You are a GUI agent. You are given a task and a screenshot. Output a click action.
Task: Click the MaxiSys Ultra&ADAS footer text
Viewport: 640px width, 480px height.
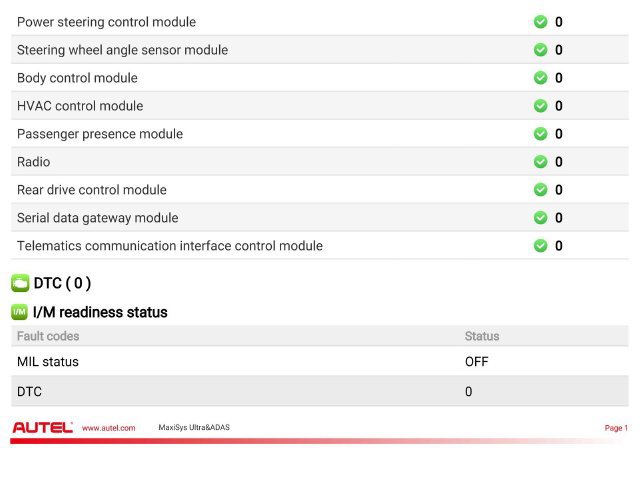tap(194, 427)
